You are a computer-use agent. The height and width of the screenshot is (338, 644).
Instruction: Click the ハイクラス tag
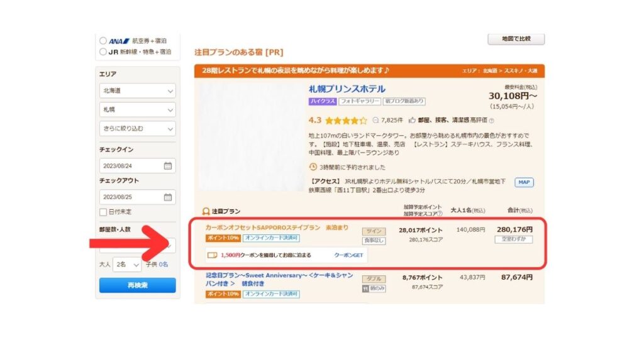323,101
